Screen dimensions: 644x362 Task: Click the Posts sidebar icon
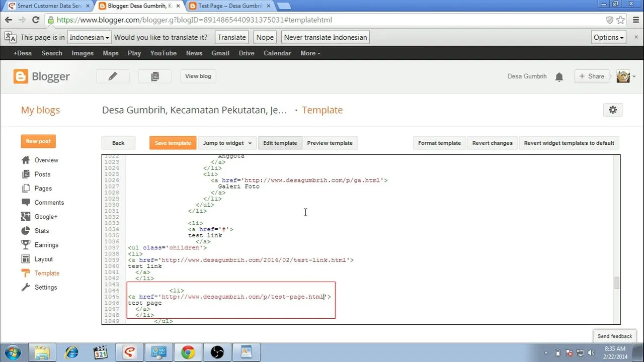[26, 174]
